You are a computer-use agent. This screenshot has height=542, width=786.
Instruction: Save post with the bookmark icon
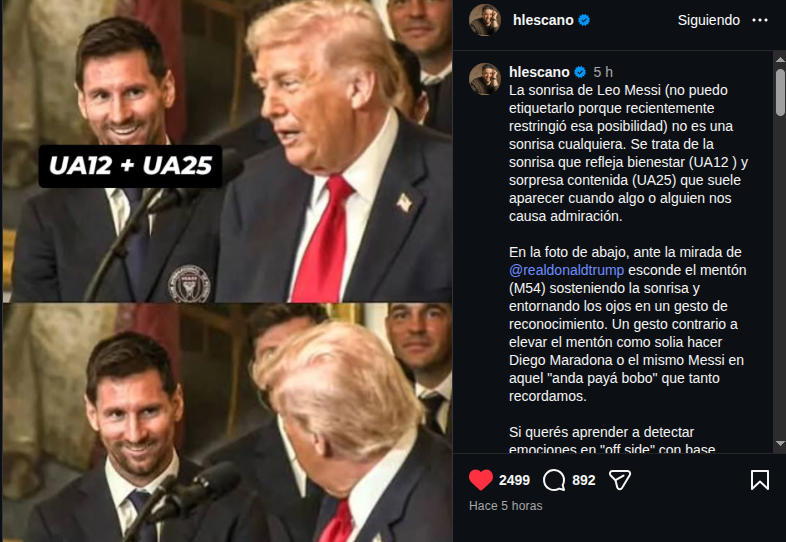coord(760,480)
